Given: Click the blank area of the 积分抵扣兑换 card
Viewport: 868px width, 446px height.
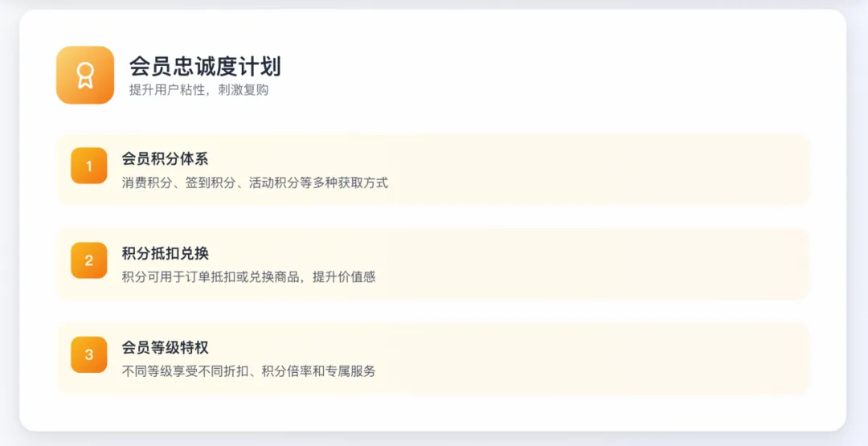Looking at the screenshot, I should pos(603,264).
